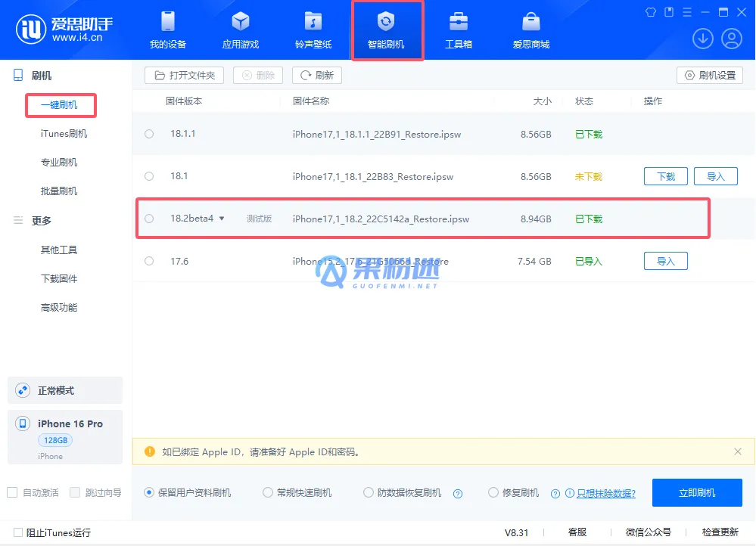The width and height of the screenshot is (756, 546).
Task: Enable the 自动激活 checkbox
Action: (12, 492)
